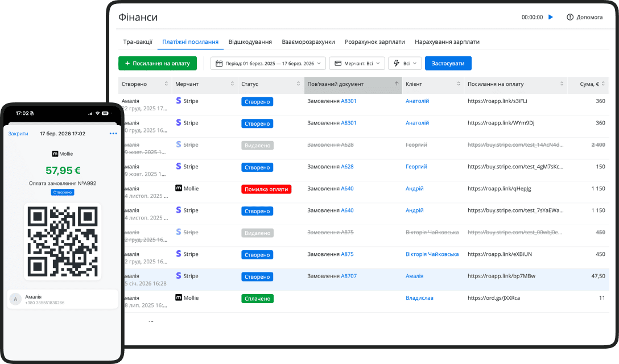Click the help question mark icon

[570, 18]
